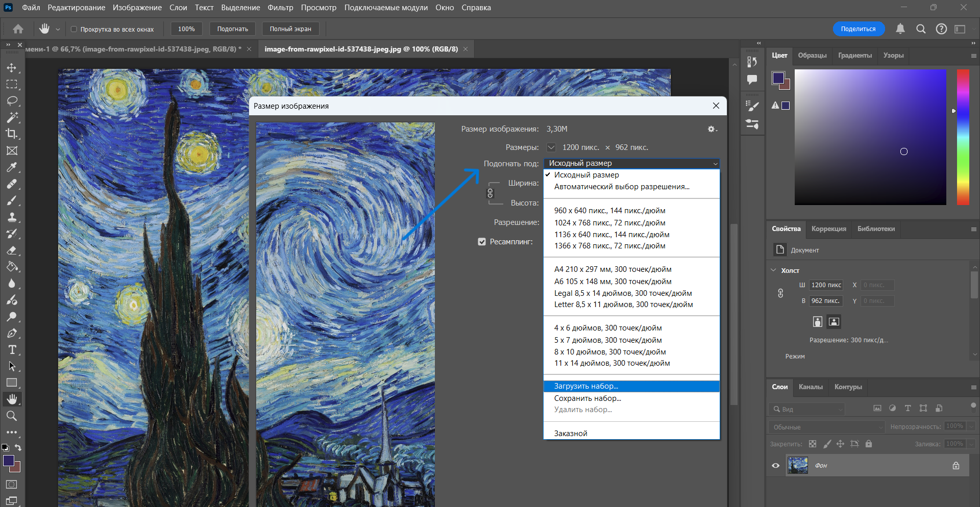Open Properties panel options menu
The width and height of the screenshot is (980, 507).
tap(973, 229)
